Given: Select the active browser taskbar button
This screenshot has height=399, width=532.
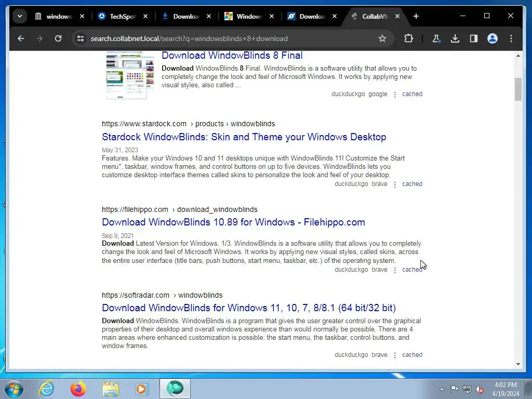Looking at the screenshot, I should pos(175,389).
